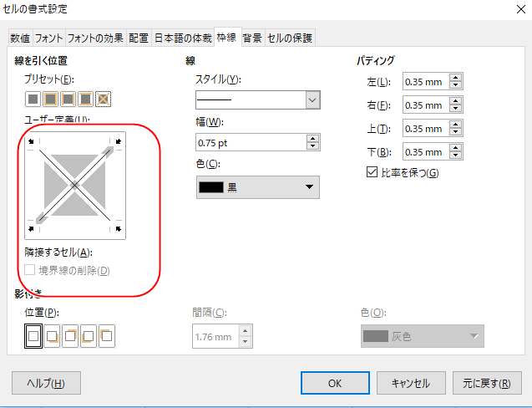Decrease line width with down arrow
Image resolution: width=532 pixels, height=408 pixels.
tap(312, 146)
